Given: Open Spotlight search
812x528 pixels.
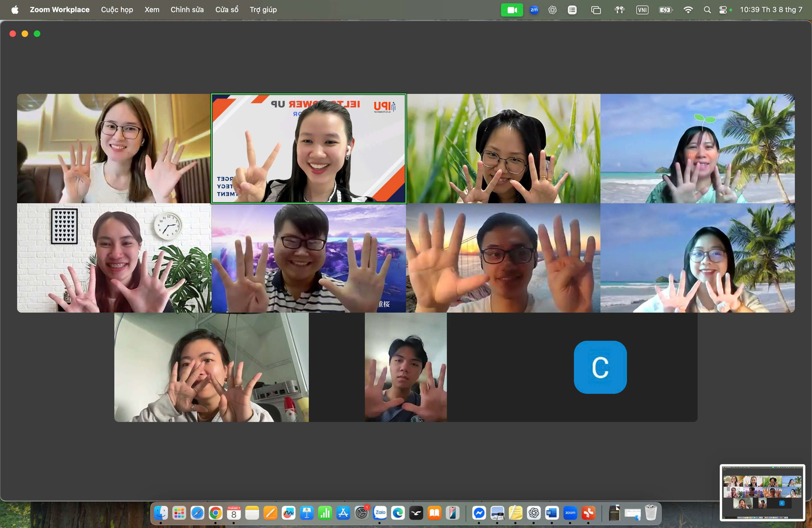Looking at the screenshot, I should pyautogui.click(x=707, y=10).
